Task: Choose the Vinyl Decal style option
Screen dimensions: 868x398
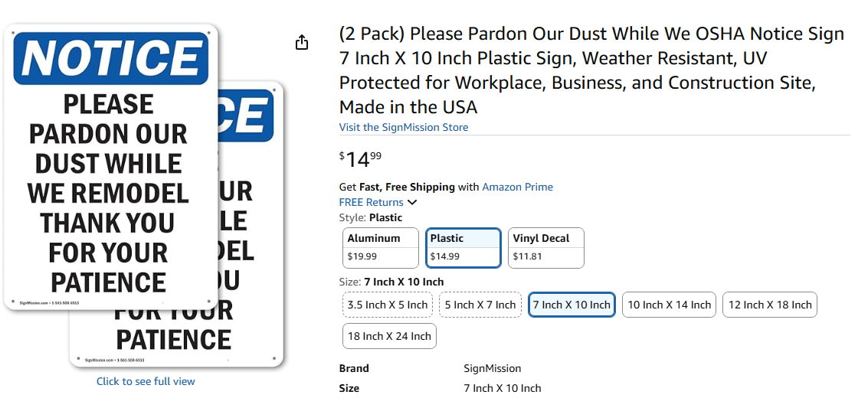Action: (x=545, y=247)
